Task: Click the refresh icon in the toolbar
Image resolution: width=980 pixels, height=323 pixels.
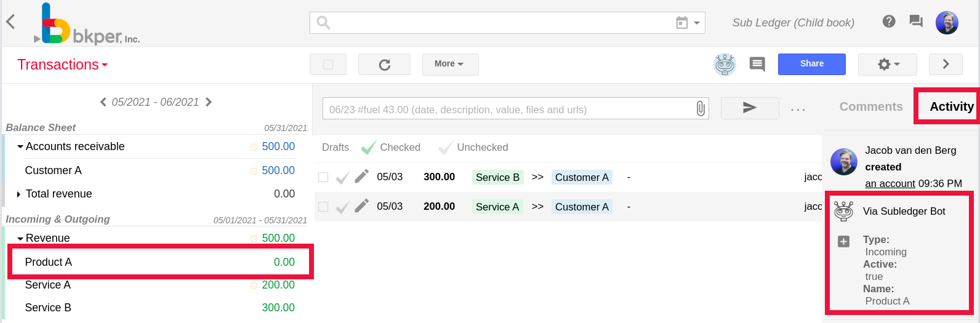Action: [384, 65]
